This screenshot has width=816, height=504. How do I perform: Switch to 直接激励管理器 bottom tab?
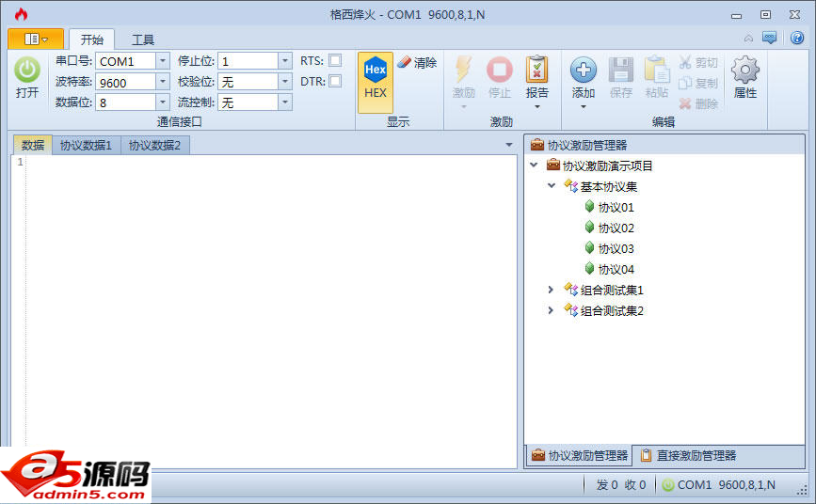coord(688,456)
